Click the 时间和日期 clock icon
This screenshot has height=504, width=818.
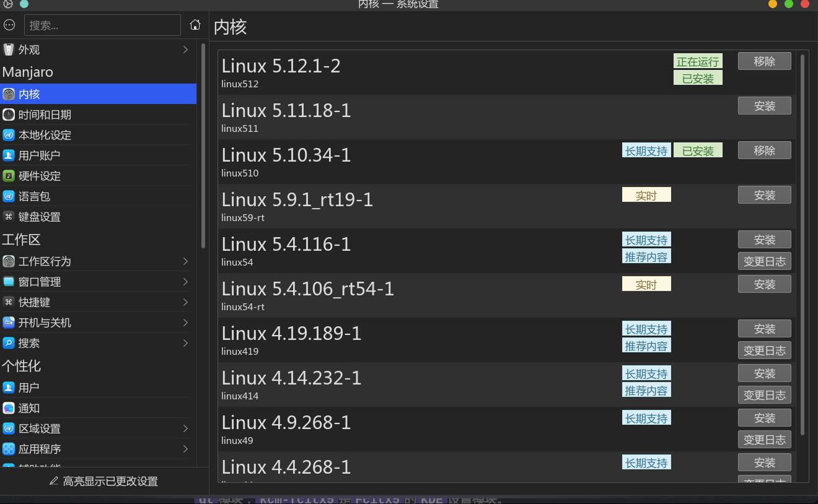pyautogui.click(x=9, y=115)
